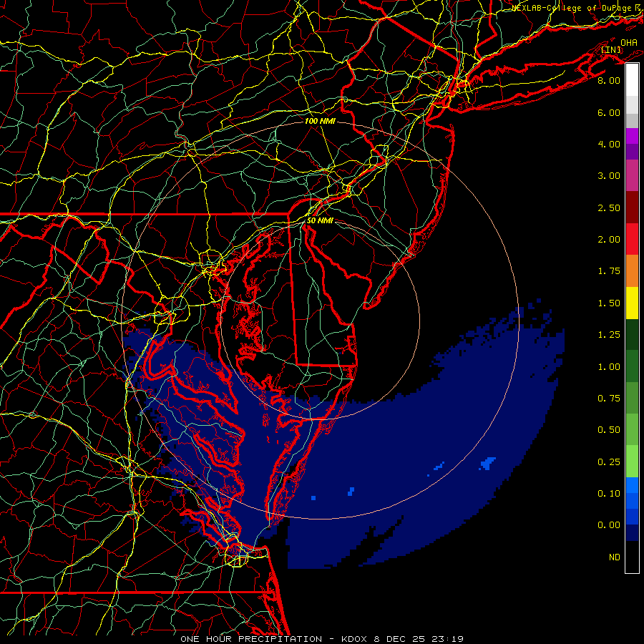Click the white color swatch above 8.00

(x=632, y=80)
